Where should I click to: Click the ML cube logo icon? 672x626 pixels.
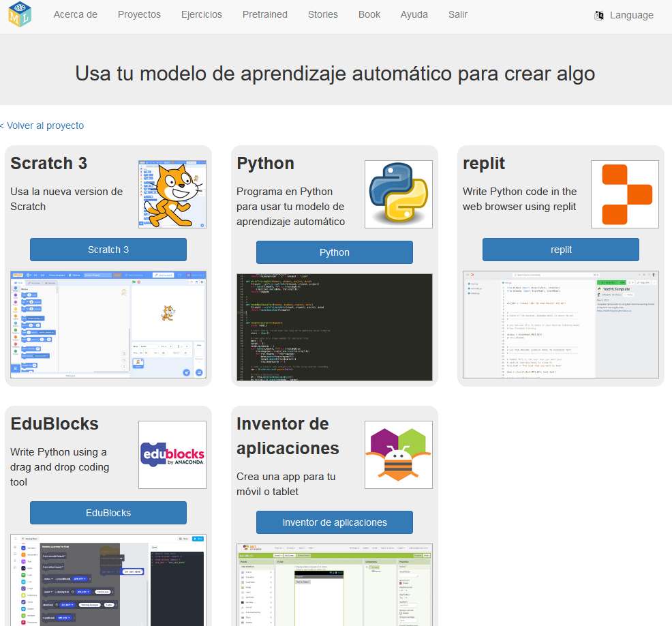click(20, 14)
